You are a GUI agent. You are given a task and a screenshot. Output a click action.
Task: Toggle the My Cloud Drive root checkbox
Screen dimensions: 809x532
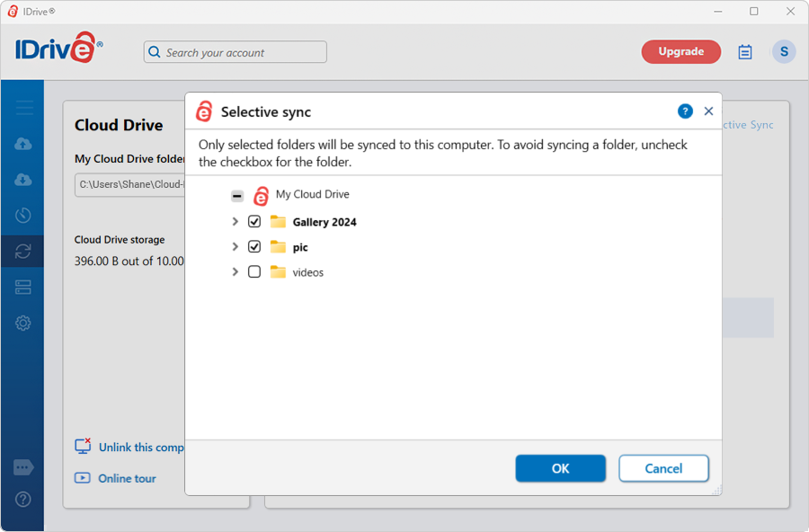(x=237, y=196)
